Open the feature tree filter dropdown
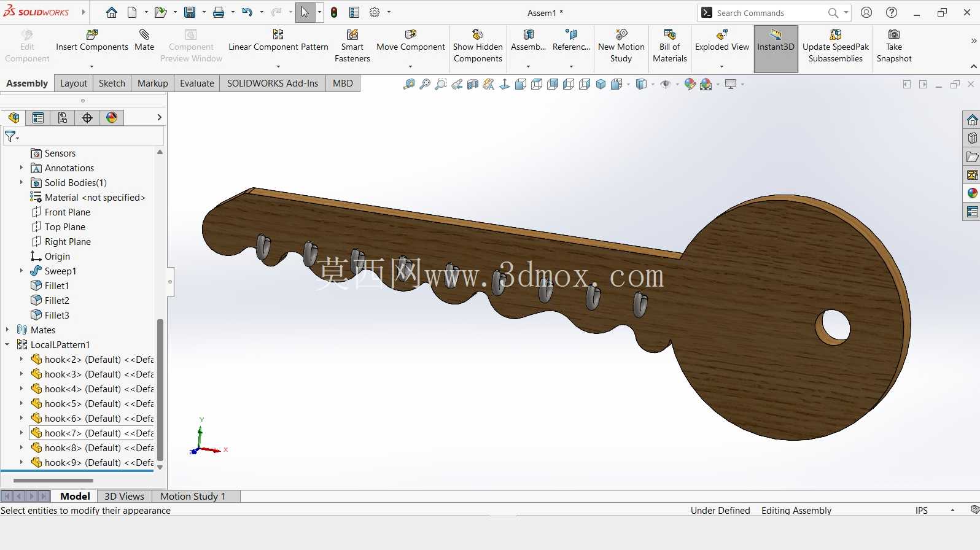This screenshot has width=980, height=550. point(12,136)
